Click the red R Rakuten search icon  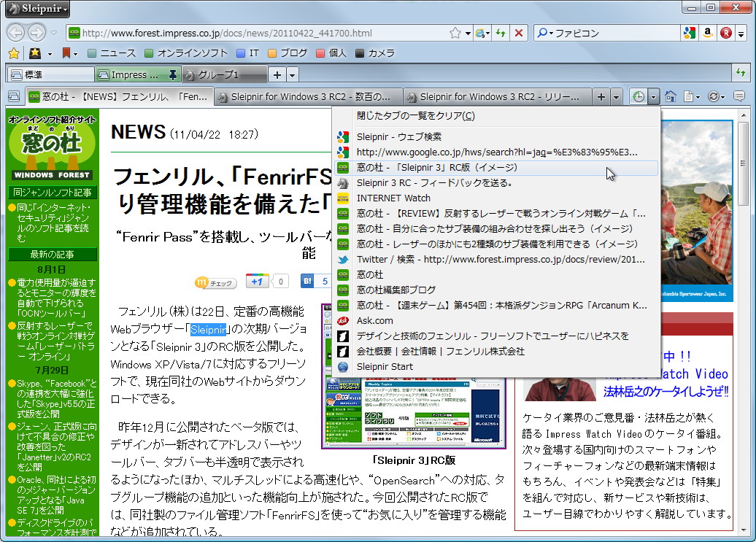click(725, 33)
